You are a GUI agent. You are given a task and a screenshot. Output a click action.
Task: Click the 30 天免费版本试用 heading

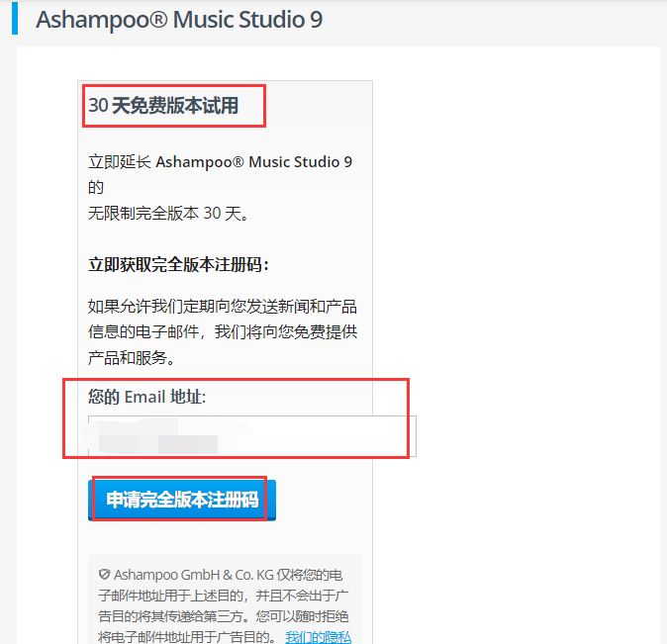pos(163,106)
